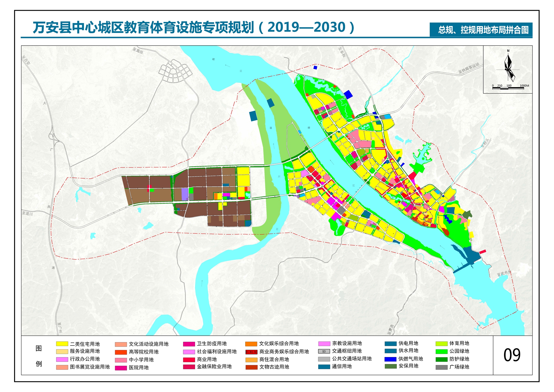This screenshot has width=554, height=392.
Task: Click the magenta swatch for 医院用地
Action: pos(121,368)
